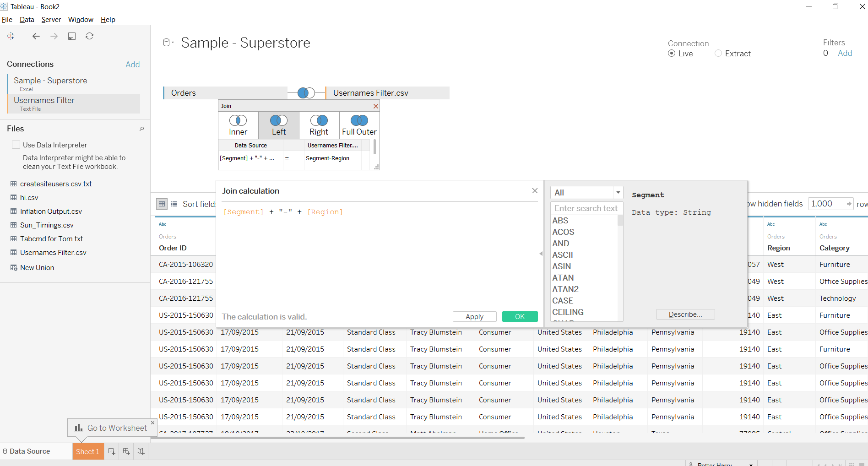Click the Orders table pill

[x=225, y=93]
